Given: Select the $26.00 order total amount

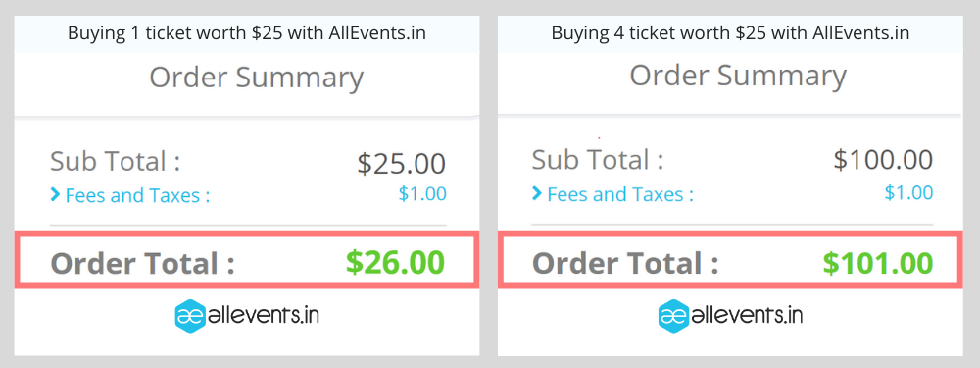Looking at the screenshot, I should (396, 263).
